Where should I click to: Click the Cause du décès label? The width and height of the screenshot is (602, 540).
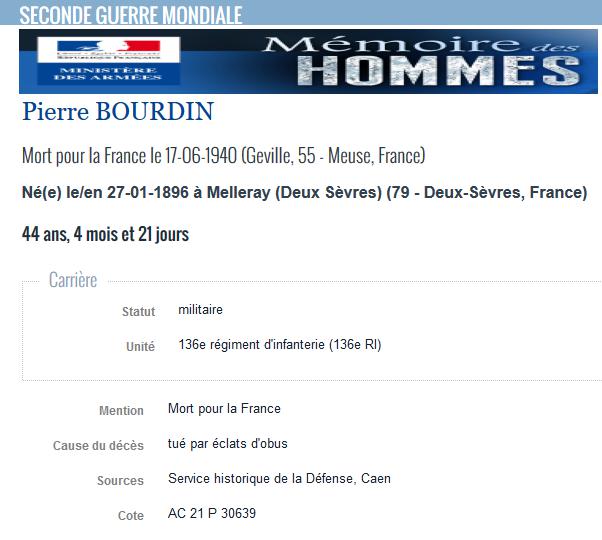pos(98,446)
